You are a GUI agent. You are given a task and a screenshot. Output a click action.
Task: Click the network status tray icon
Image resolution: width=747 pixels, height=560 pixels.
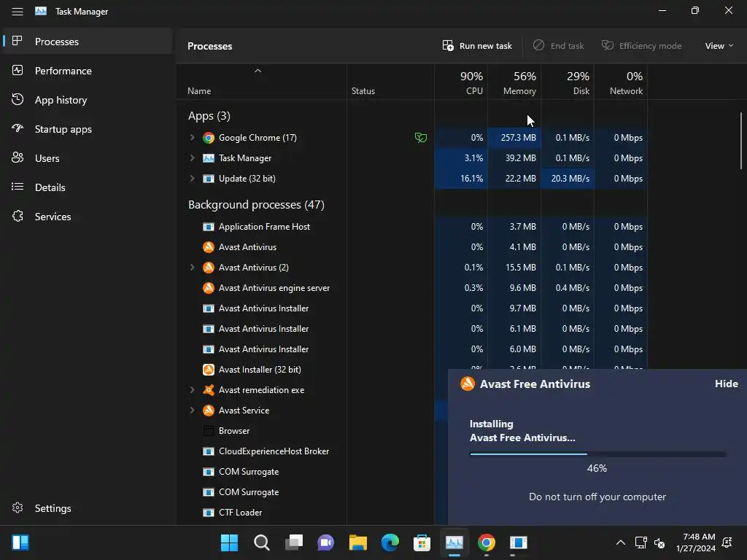pyautogui.click(x=640, y=542)
